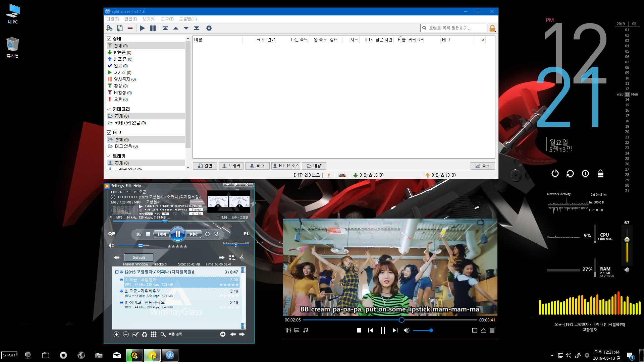Collapse the 2015 고향열차 playlist group
Viewport: 644px width, 362px height.
pyautogui.click(x=117, y=272)
